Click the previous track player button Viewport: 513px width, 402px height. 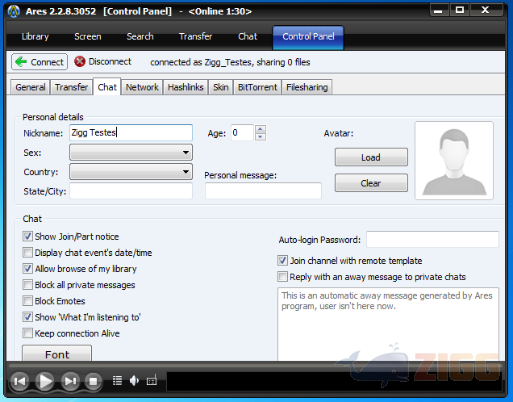click(20, 381)
